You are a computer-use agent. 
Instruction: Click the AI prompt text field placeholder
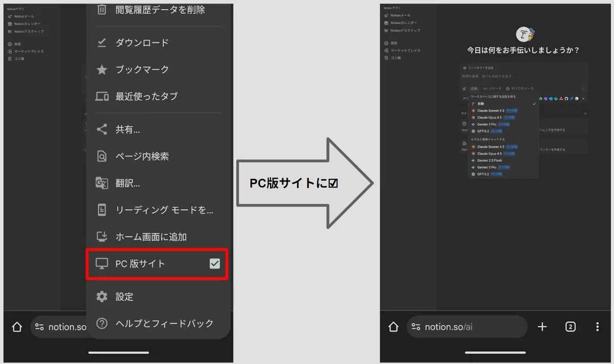tap(487, 76)
